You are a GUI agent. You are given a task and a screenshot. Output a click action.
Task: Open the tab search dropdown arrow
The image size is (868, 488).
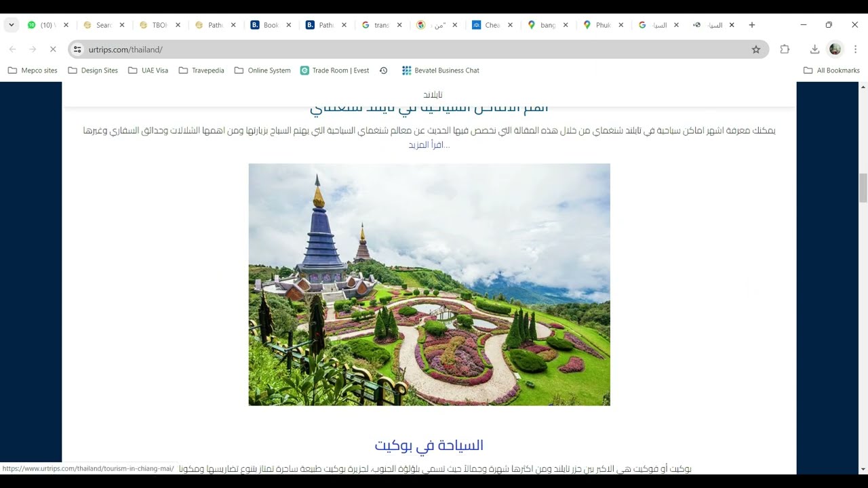click(12, 25)
